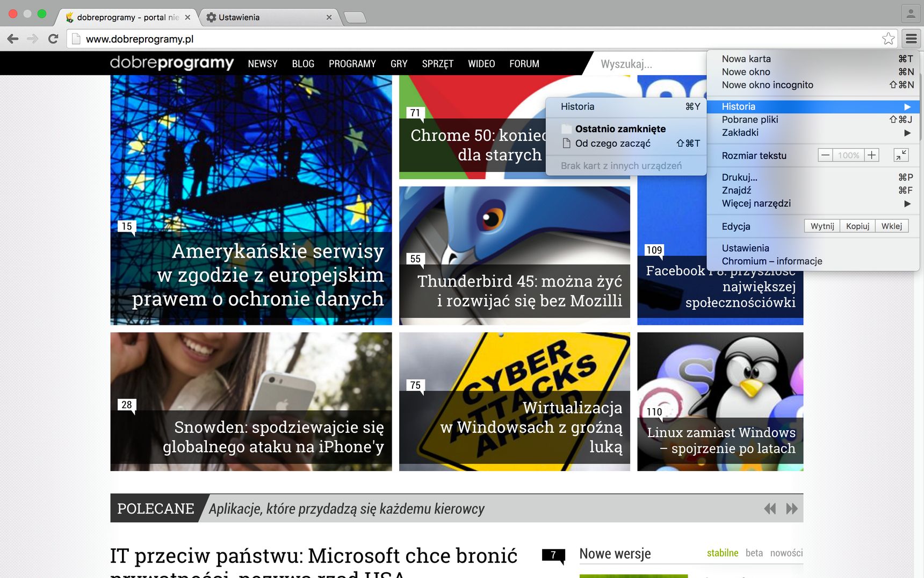Click the dobreprogramy site logo
The height and width of the screenshot is (578, 924).
[172, 63]
